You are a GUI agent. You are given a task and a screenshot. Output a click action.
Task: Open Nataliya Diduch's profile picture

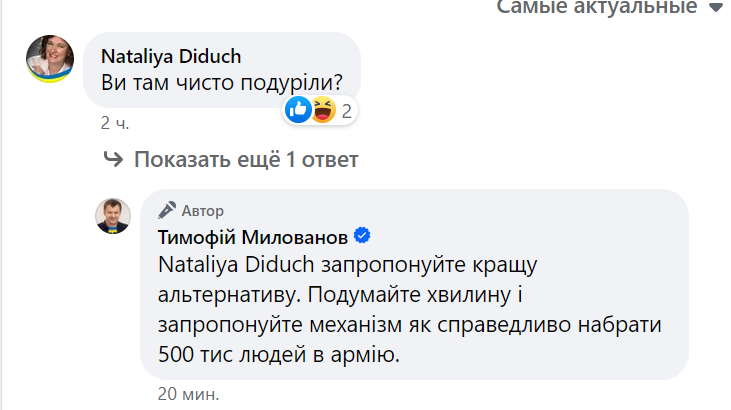pyautogui.click(x=47, y=61)
